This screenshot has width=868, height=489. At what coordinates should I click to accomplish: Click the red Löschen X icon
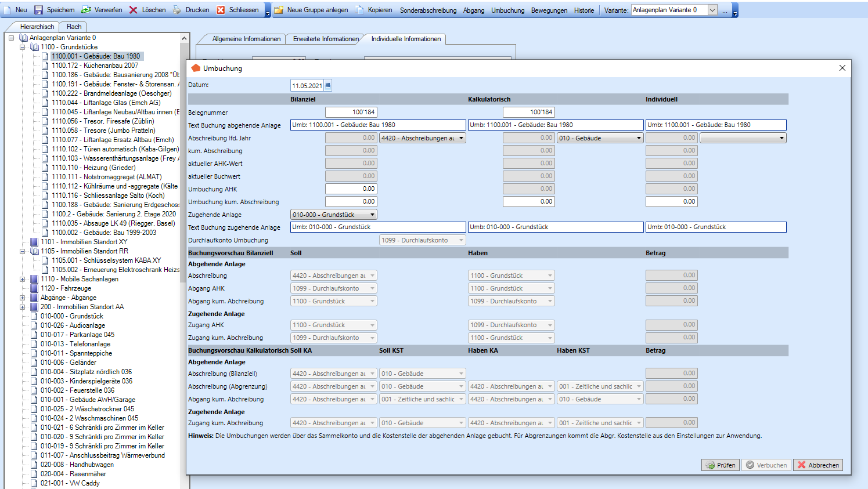click(134, 10)
